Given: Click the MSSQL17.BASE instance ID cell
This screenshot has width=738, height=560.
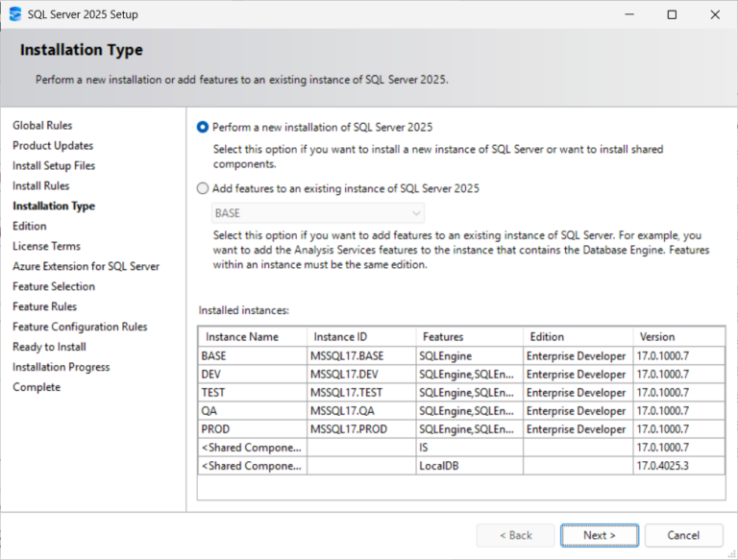Looking at the screenshot, I should [x=361, y=356].
